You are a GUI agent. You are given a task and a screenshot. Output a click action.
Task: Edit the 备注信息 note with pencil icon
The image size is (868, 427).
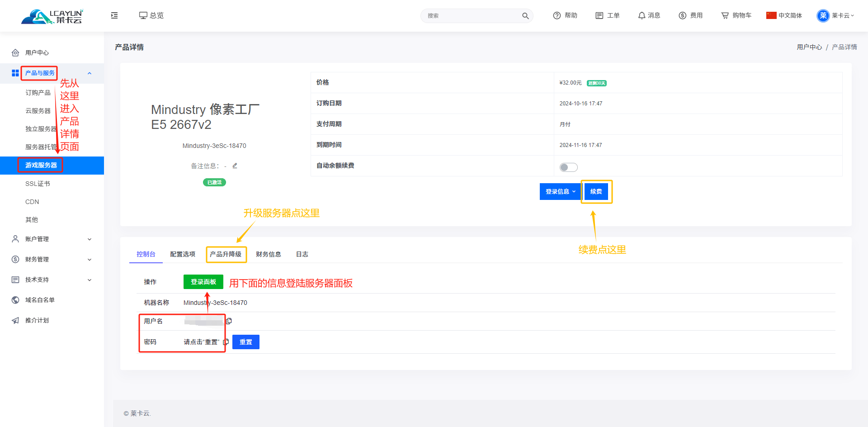click(x=235, y=166)
